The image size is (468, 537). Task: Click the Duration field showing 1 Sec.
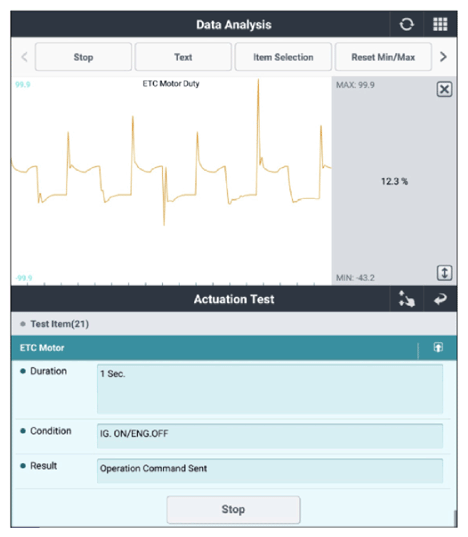coord(270,389)
